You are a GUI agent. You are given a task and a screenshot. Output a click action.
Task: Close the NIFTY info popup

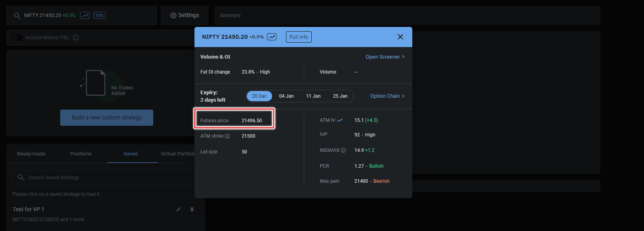point(400,37)
